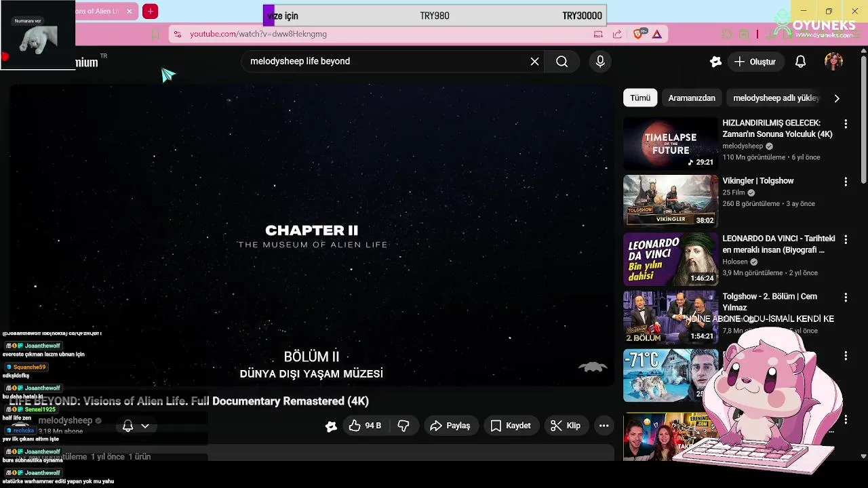Select the melodysheep adlı yükleyen chip
868x488 pixels.
776,98
